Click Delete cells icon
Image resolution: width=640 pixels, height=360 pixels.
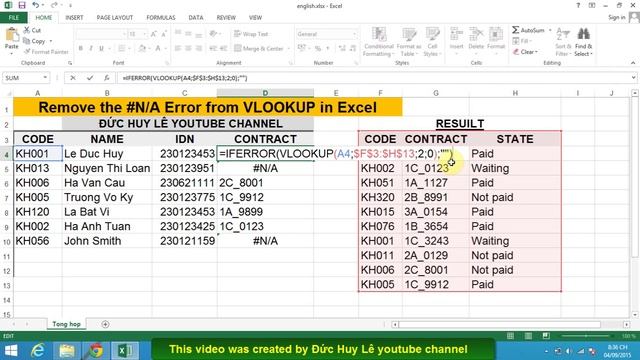pos(476,34)
